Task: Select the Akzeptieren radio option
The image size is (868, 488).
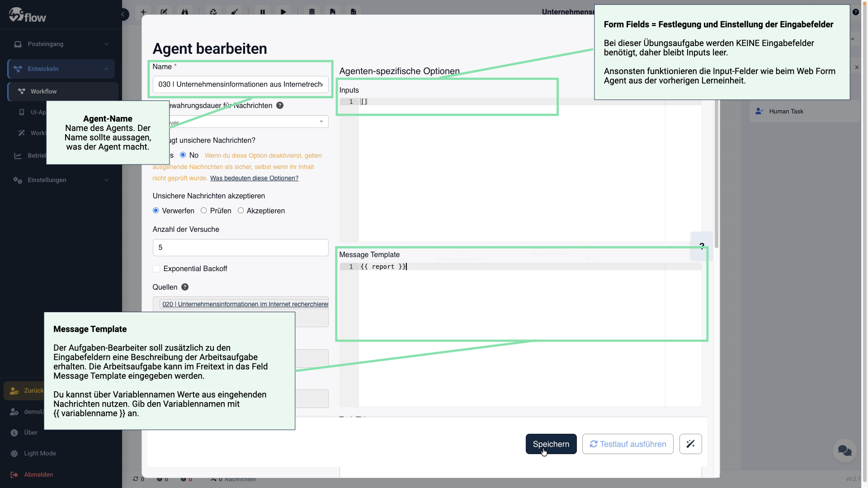Action: pos(241,211)
